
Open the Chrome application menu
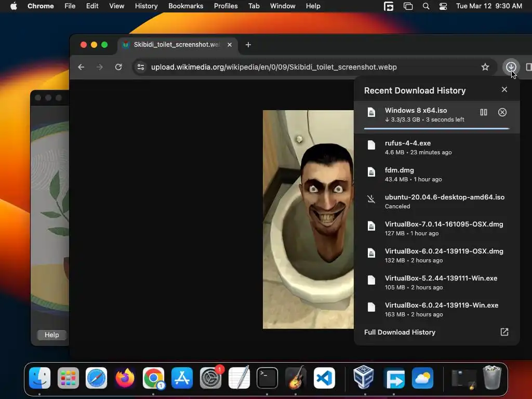click(41, 6)
